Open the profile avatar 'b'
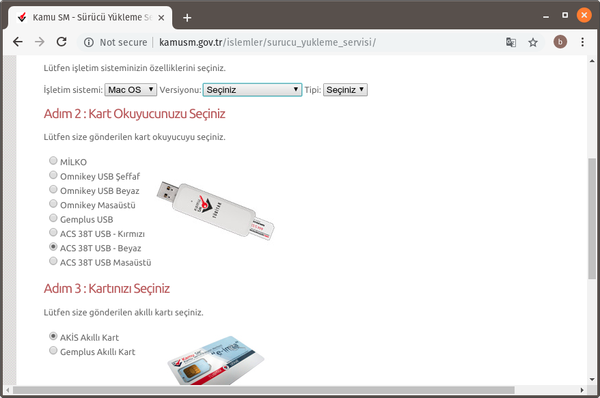The height and width of the screenshot is (398, 600). pos(560,42)
